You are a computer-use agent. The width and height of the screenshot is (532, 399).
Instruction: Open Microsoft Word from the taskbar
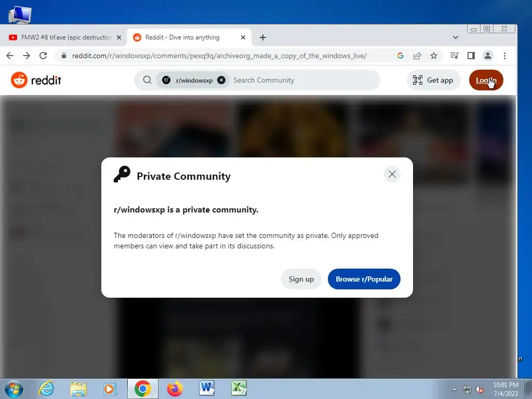click(x=207, y=389)
